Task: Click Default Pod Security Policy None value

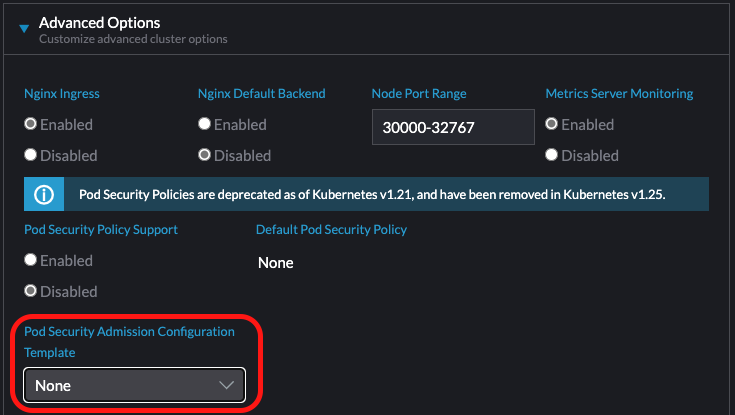Action: pos(276,263)
